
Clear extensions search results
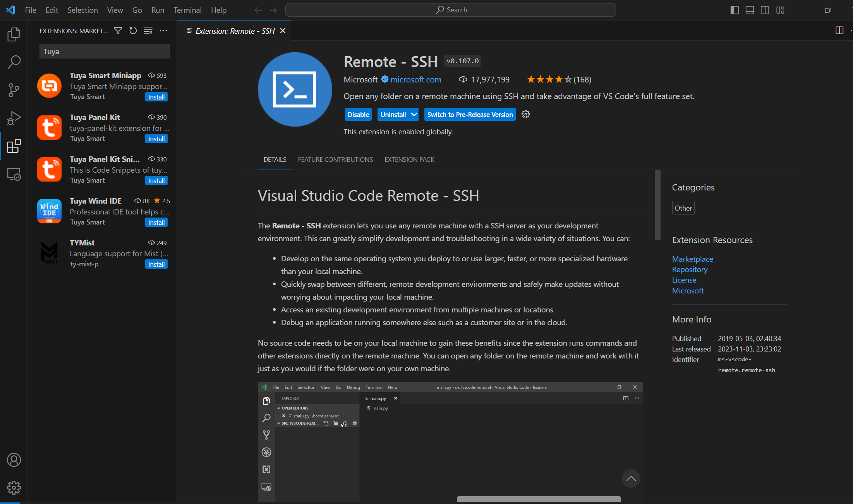(x=148, y=31)
